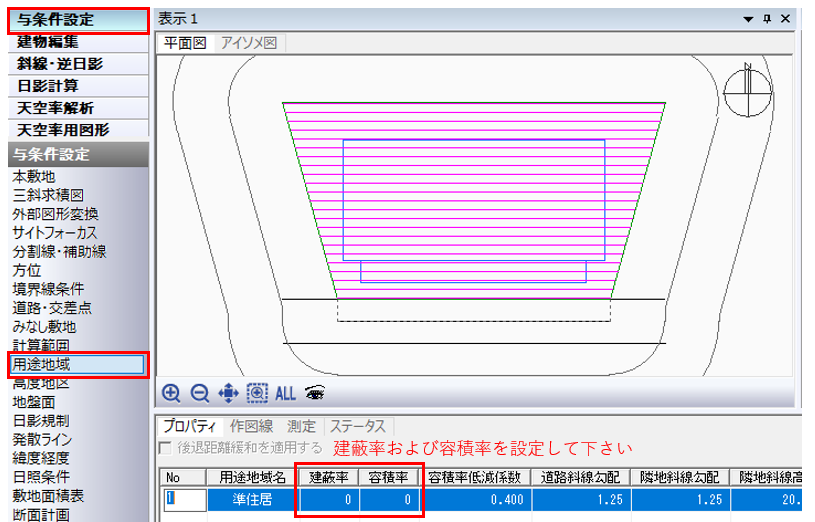The image size is (815, 522).
Task: Switch to the アイソメ図 tab
Action: coord(248,43)
